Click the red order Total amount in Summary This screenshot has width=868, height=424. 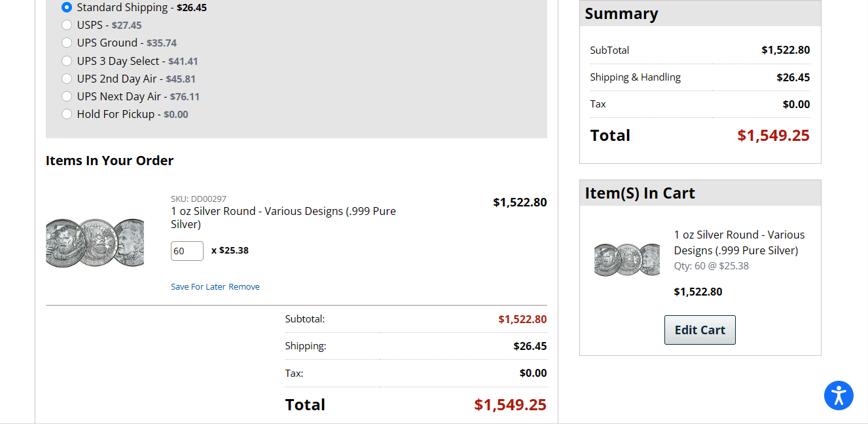click(x=773, y=136)
